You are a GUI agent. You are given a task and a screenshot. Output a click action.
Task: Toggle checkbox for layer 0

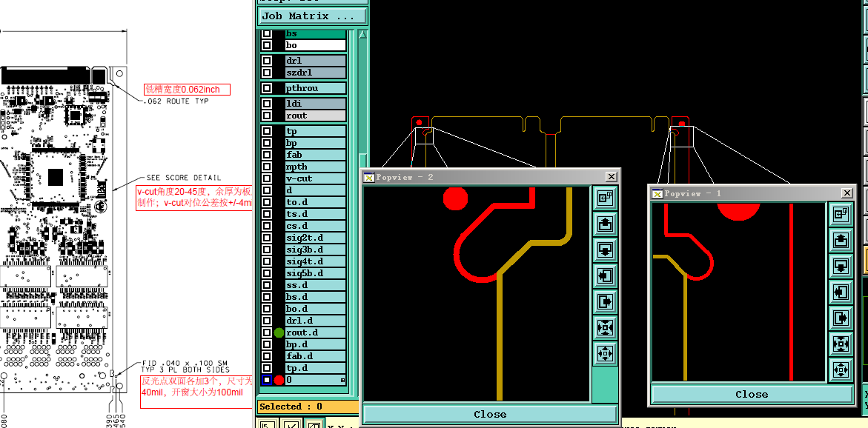(x=267, y=380)
